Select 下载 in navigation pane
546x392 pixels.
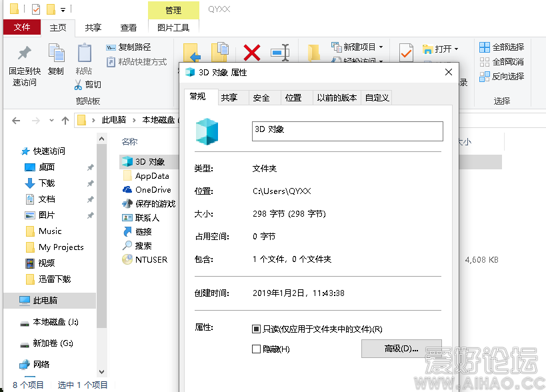pyautogui.click(x=40, y=183)
